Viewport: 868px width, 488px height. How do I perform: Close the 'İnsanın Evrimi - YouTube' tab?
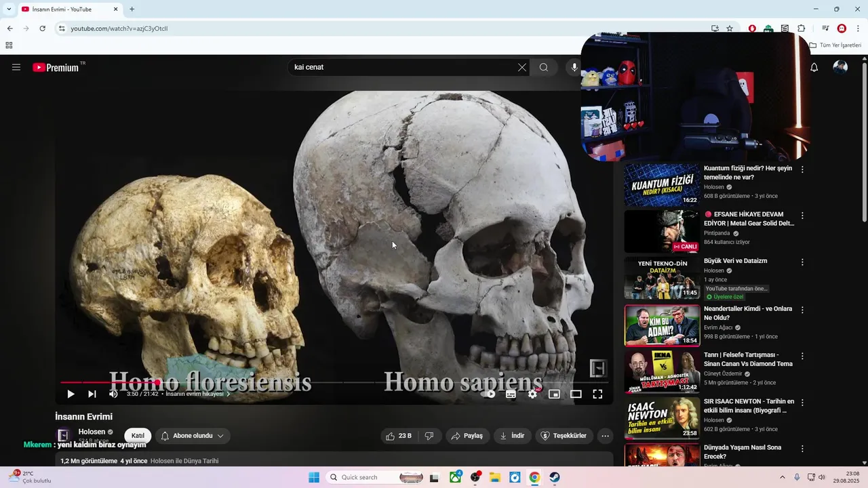[115, 9]
